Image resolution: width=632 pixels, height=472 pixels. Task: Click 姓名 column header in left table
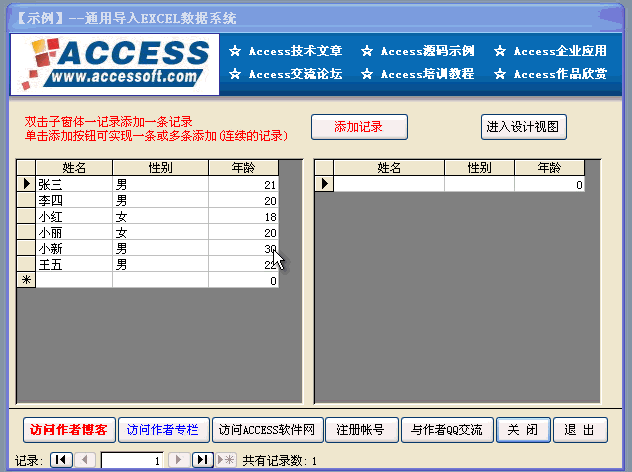74,168
